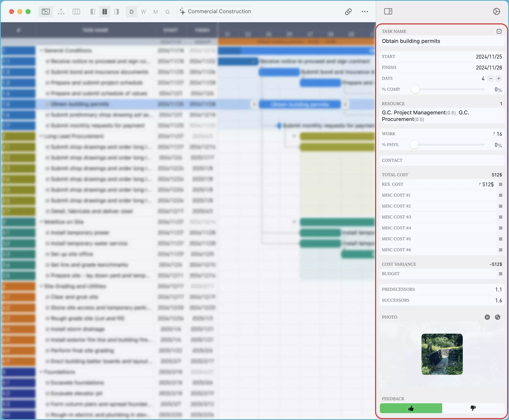Click the bridge photo thumbnail

[442, 354]
